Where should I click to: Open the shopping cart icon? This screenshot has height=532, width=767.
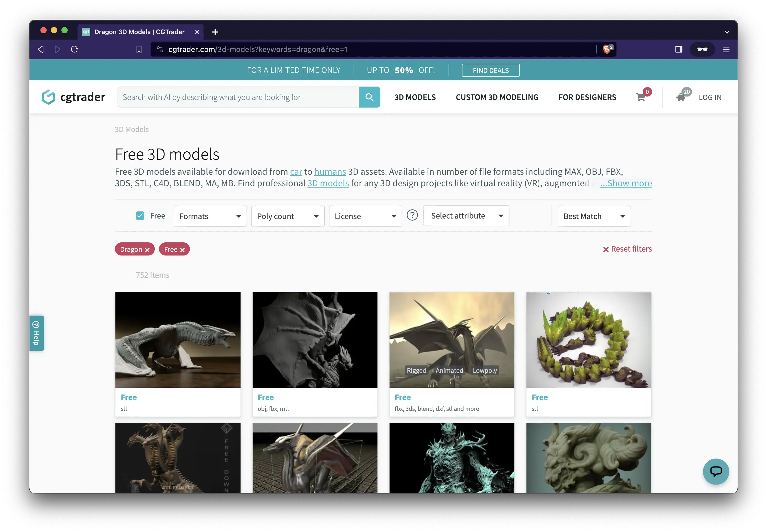point(640,97)
